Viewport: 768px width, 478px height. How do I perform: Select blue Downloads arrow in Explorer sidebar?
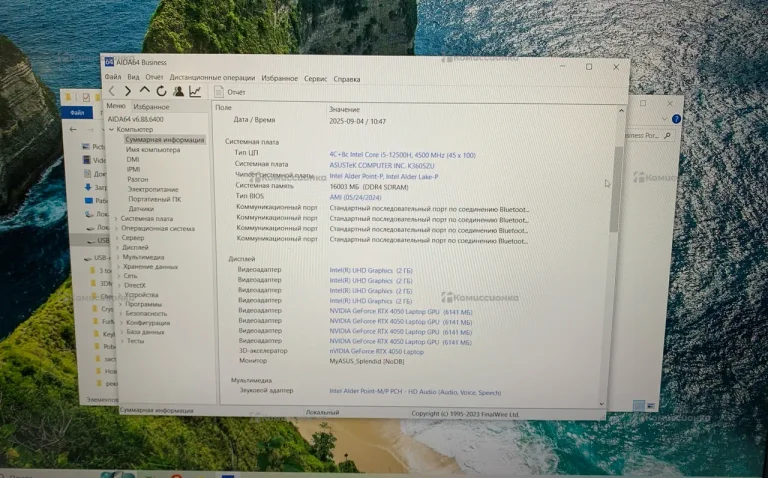[x=88, y=187]
